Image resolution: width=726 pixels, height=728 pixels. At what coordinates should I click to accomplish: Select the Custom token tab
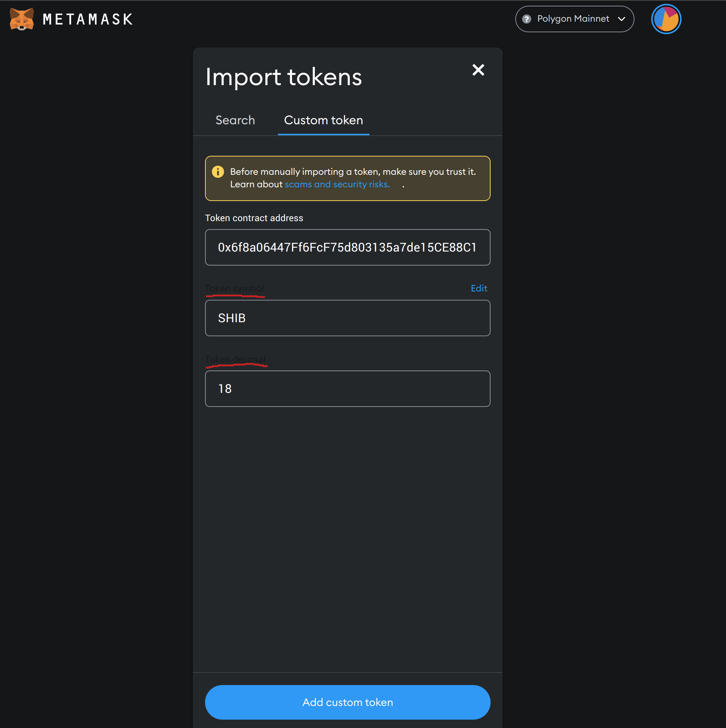[x=323, y=120]
